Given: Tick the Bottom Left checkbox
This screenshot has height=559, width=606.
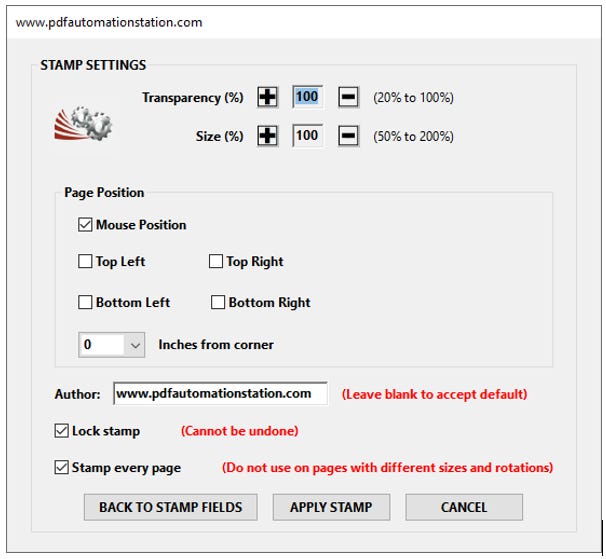Looking at the screenshot, I should pyautogui.click(x=85, y=302).
